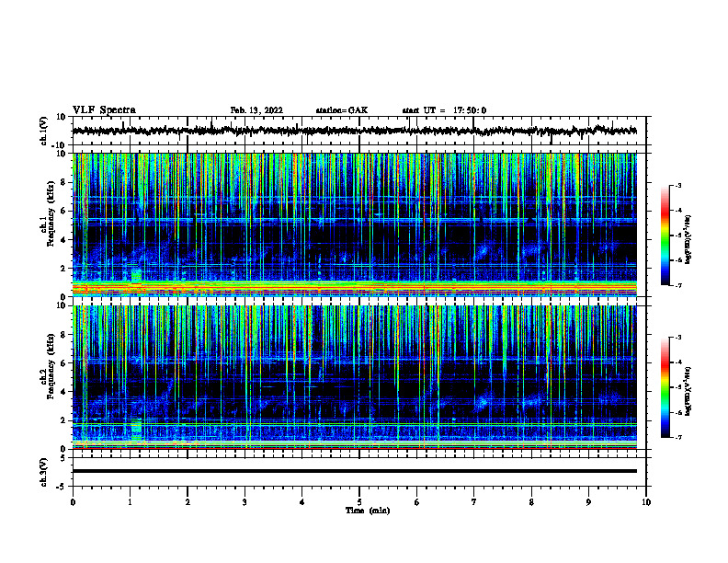Click the "-7" label on the lower colorbar

[x=677, y=437]
